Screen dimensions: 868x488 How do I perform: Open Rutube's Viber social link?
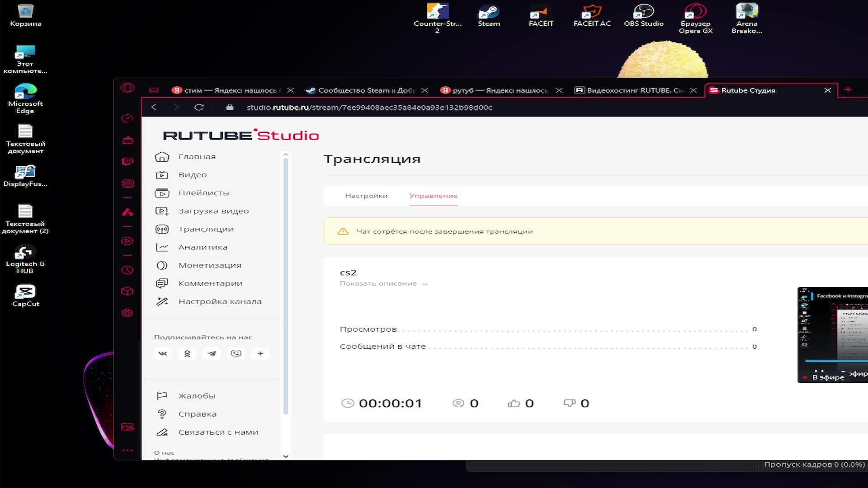tap(236, 353)
